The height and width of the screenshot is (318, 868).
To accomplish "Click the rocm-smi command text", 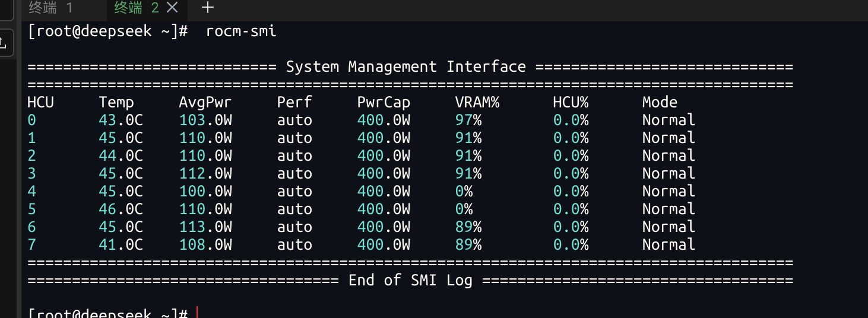I will (241, 31).
